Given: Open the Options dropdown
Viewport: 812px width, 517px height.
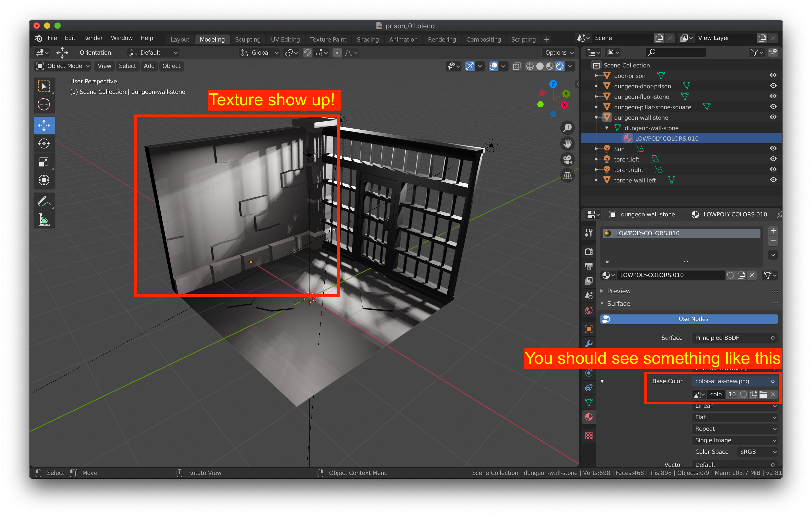Looking at the screenshot, I should coord(559,53).
